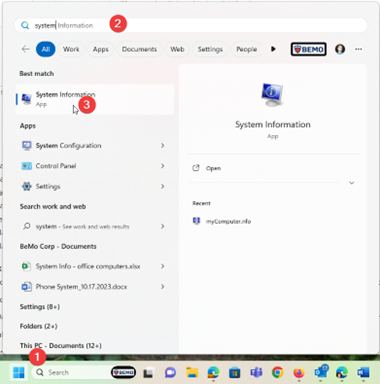Open Outlook from the taskbar
The image size is (380, 384).
pyautogui.click(x=321, y=372)
